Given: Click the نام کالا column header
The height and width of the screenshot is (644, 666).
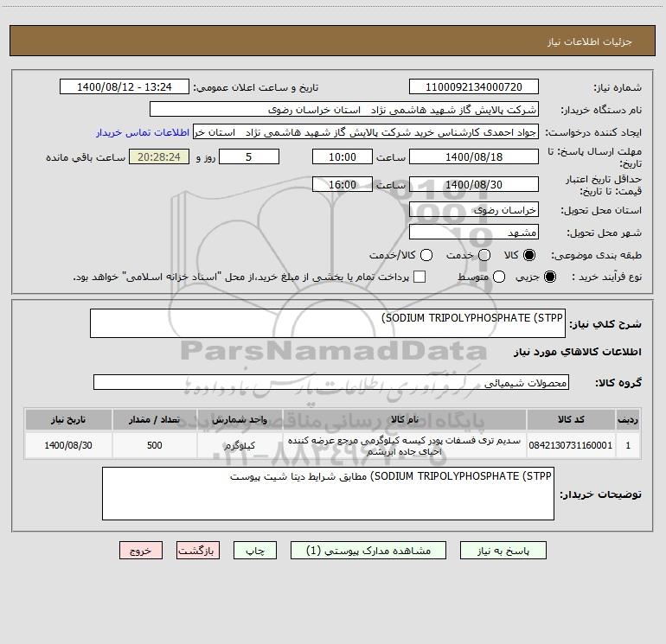Looking at the screenshot, I should 405,420.
